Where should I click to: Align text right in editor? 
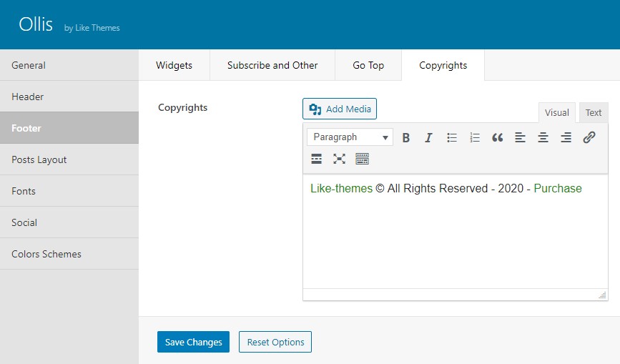[x=566, y=137]
